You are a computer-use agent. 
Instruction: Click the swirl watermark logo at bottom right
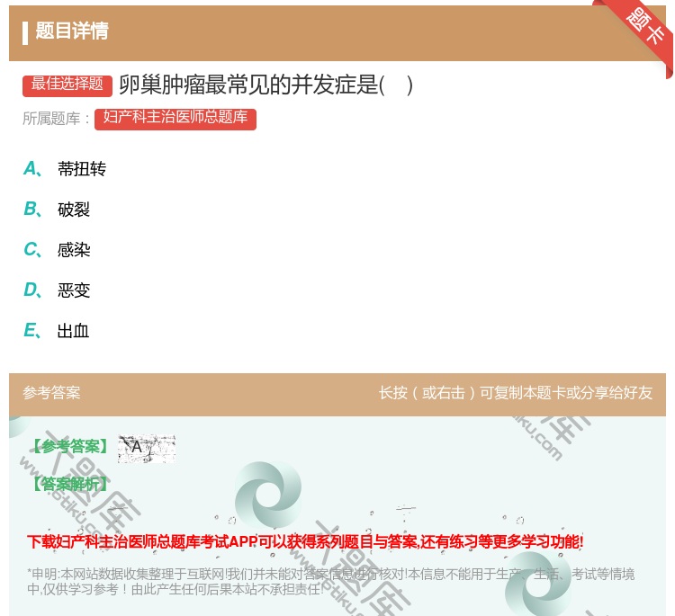538,583
